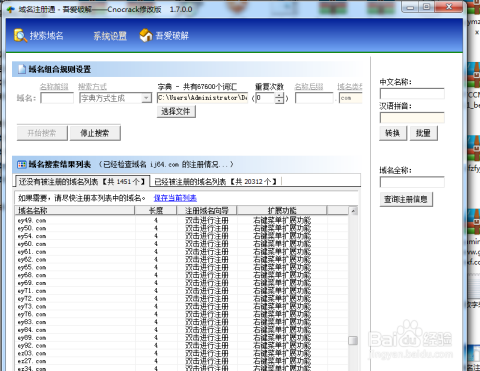480x371 pixels.
Task: Select the ey83.com row
Action: [181, 322]
